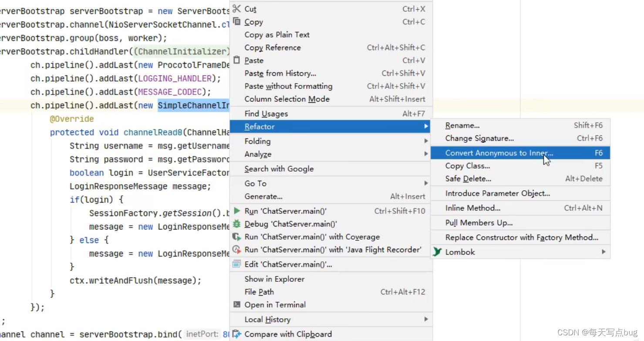644x341 pixels.
Task: Select File Path menu entry
Action: (x=331, y=292)
